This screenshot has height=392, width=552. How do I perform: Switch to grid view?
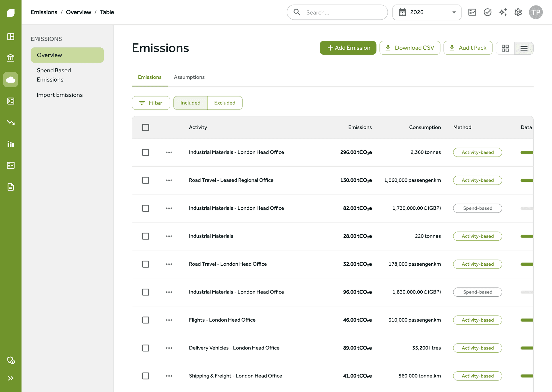[x=505, y=48]
